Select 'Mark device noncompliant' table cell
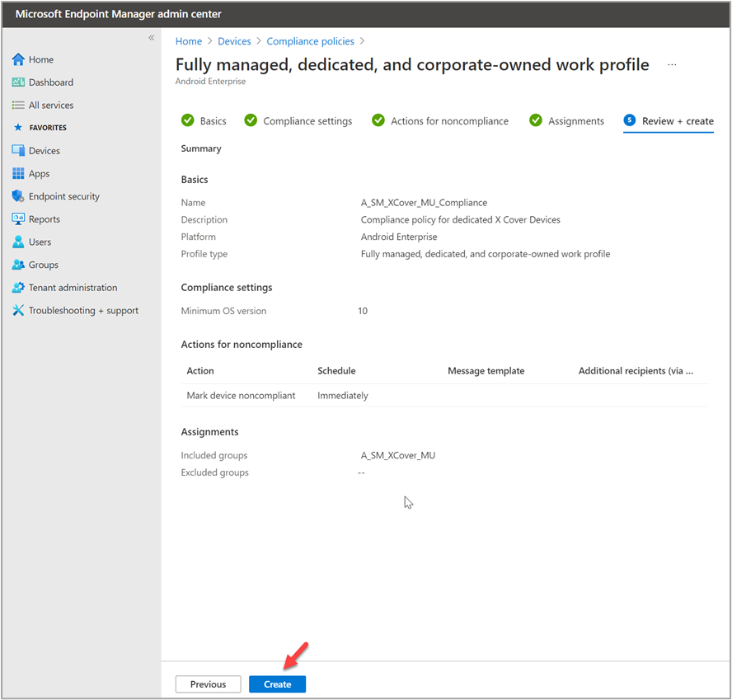 241,396
